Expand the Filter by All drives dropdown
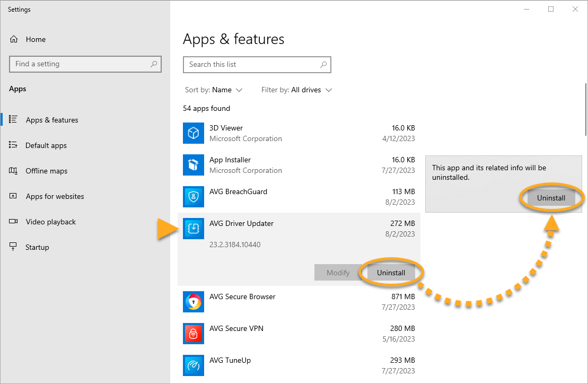588x384 pixels. tap(297, 90)
